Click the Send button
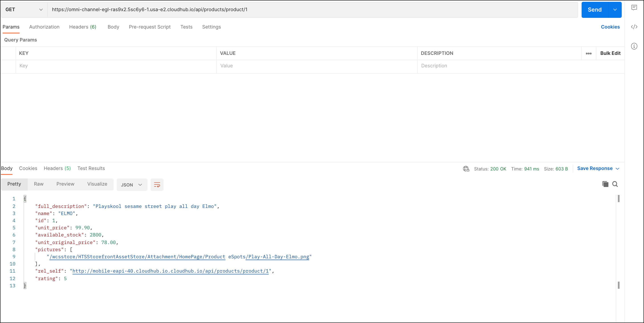Viewport: 644px width, 323px height. [595, 10]
